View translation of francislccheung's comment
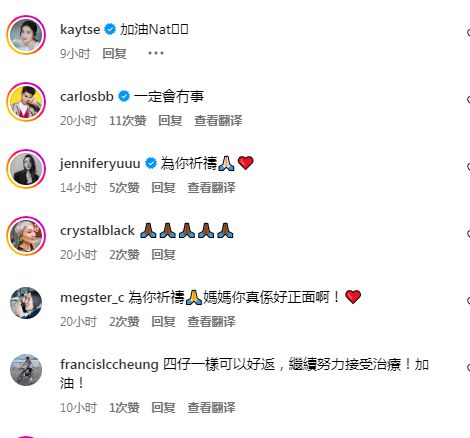 211,407
